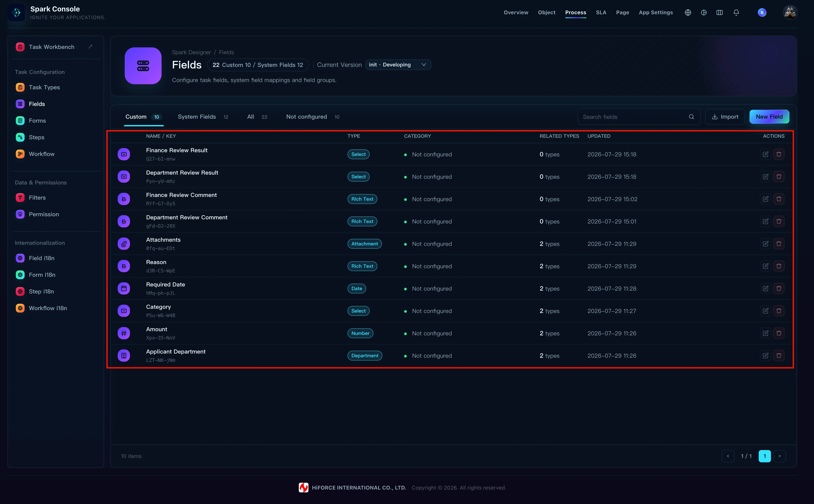Click the New Field button
The width and height of the screenshot is (814, 504).
(x=769, y=117)
